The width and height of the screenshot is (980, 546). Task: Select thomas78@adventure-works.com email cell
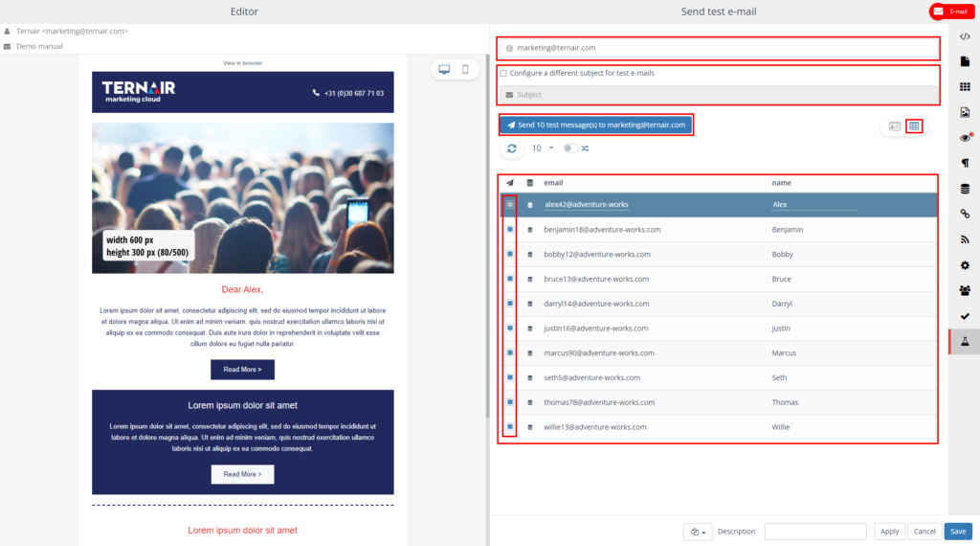click(599, 402)
